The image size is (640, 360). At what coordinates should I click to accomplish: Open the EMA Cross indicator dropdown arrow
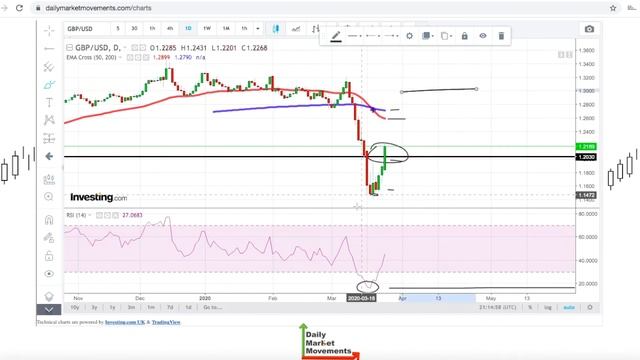pos(120,58)
